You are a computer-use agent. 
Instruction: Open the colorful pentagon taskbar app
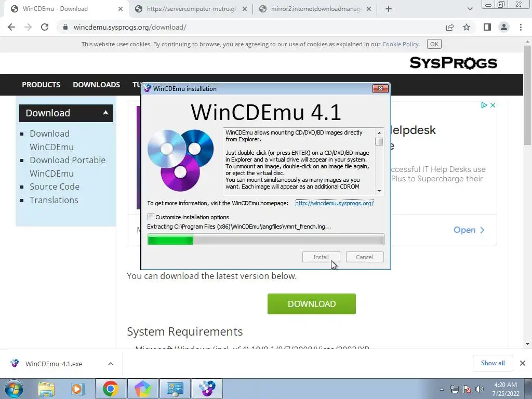point(143,389)
